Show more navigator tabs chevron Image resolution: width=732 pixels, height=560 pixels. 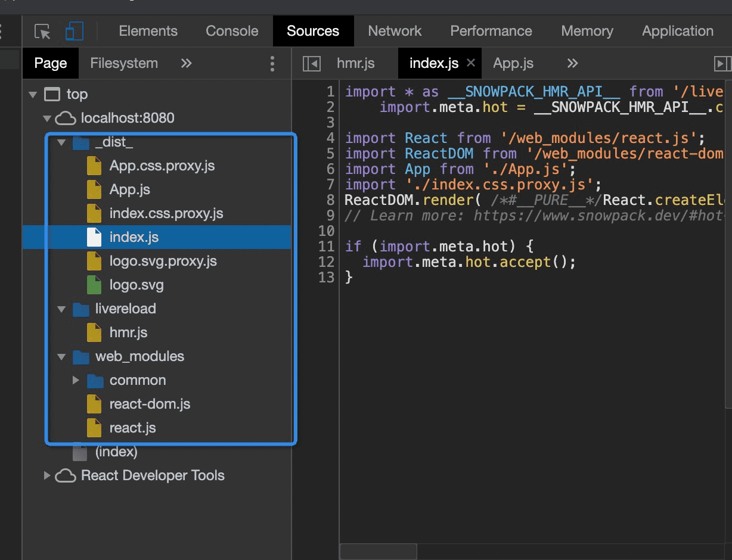tap(187, 63)
